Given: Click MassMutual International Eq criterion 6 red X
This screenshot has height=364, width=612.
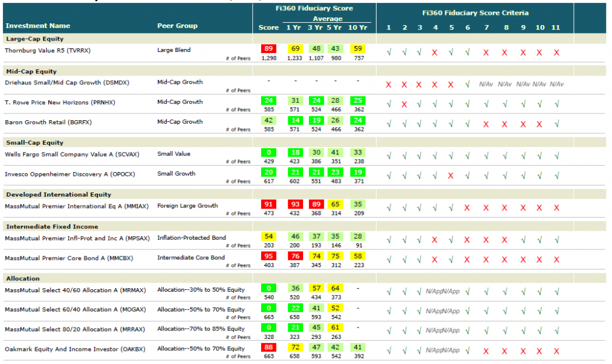Looking at the screenshot, I should [467, 208].
